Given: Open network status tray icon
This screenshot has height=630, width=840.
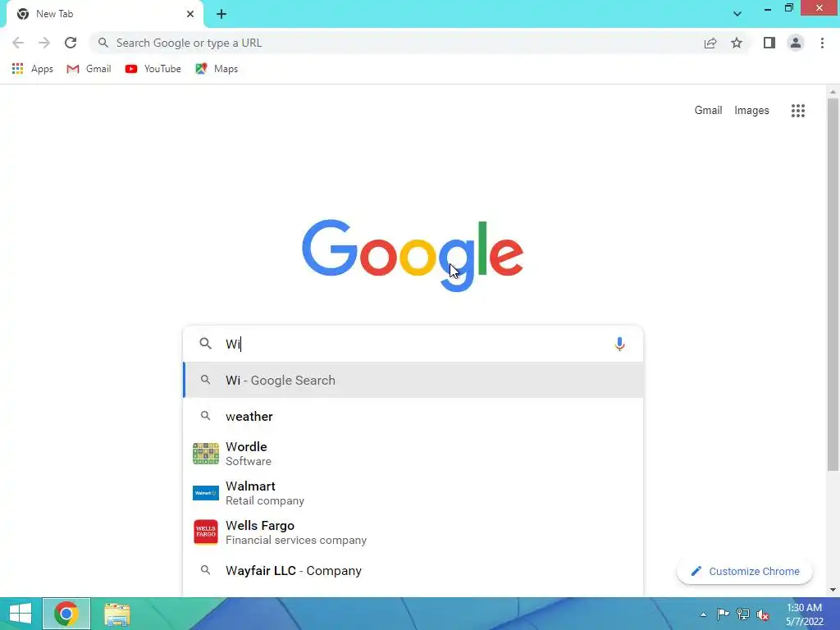Looking at the screenshot, I should pos(743,614).
